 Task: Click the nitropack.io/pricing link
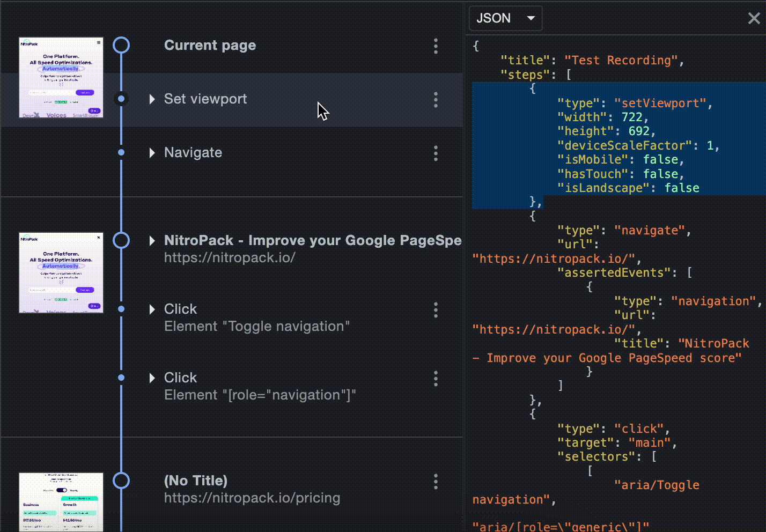pos(252,498)
